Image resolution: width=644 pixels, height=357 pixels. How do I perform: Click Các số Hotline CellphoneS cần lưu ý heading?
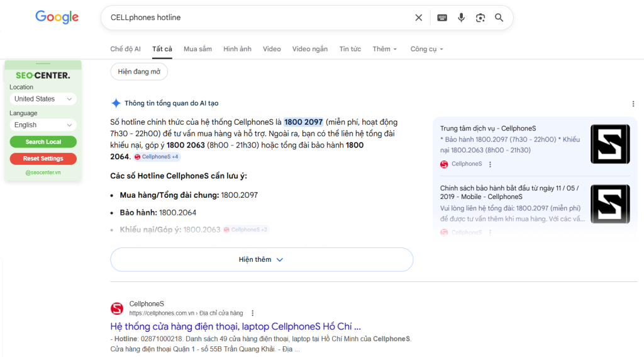(179, 176)
